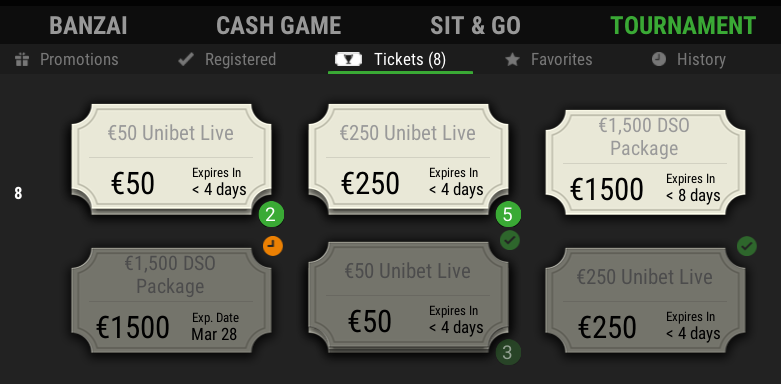
Task: Click the gift icon beside Promotions
Action: pos(22,60)
